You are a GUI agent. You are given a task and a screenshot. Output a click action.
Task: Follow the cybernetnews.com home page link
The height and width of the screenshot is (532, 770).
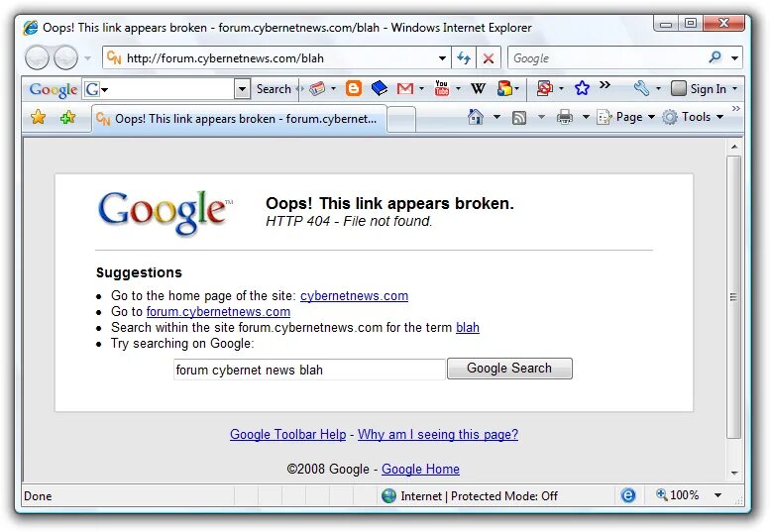(354, 296)
